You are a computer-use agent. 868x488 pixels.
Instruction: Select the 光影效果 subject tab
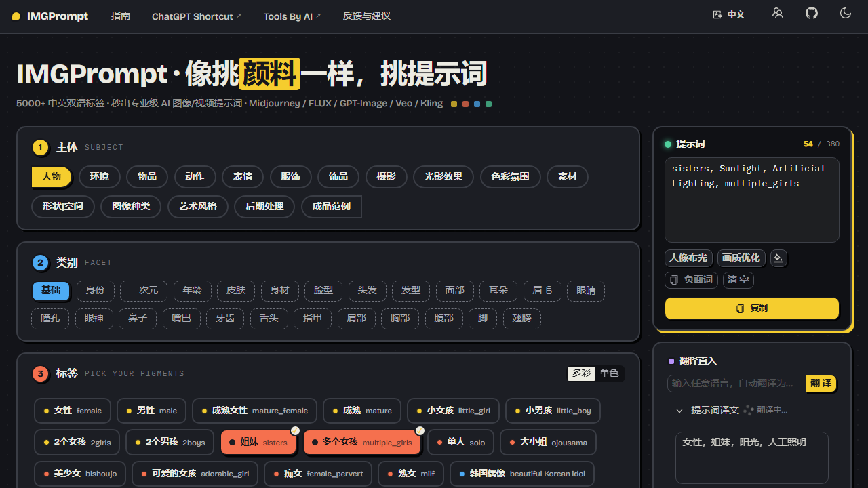click(443, 176)
